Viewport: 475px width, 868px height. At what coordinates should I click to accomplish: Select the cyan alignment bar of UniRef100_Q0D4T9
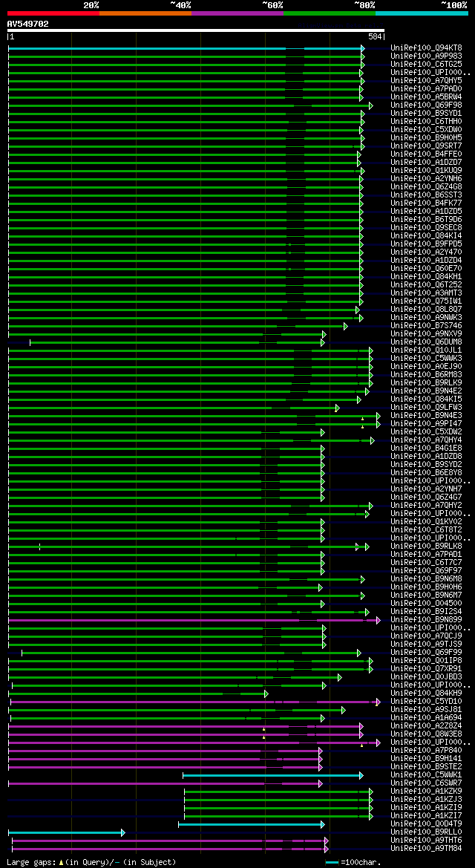coord(252,824)
